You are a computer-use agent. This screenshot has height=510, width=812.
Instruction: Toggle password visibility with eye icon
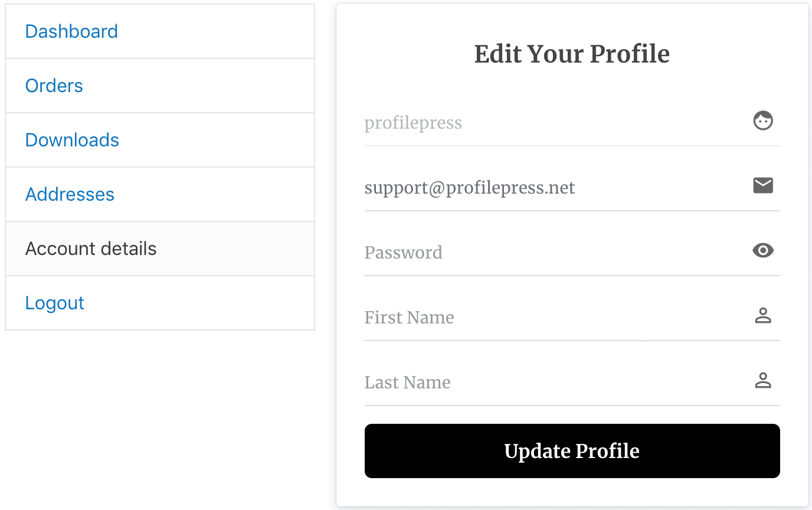click(x=763, y=250)
